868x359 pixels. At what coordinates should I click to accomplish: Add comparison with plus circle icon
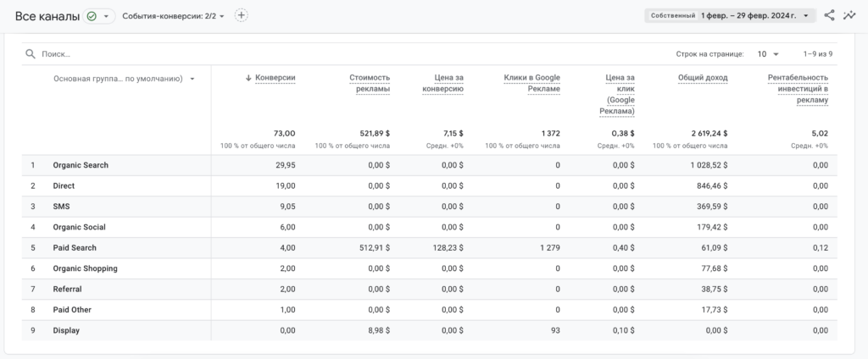point(241,15)
